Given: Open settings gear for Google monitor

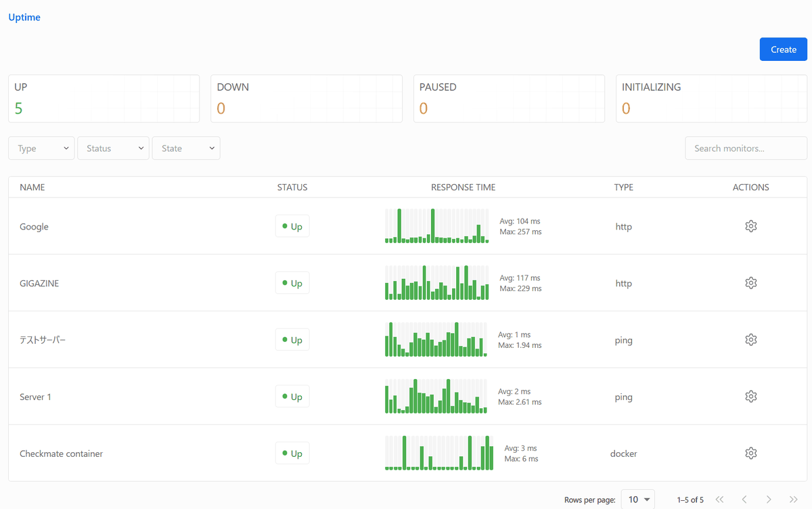Looking at the screenshot, I should coord(750,226).
